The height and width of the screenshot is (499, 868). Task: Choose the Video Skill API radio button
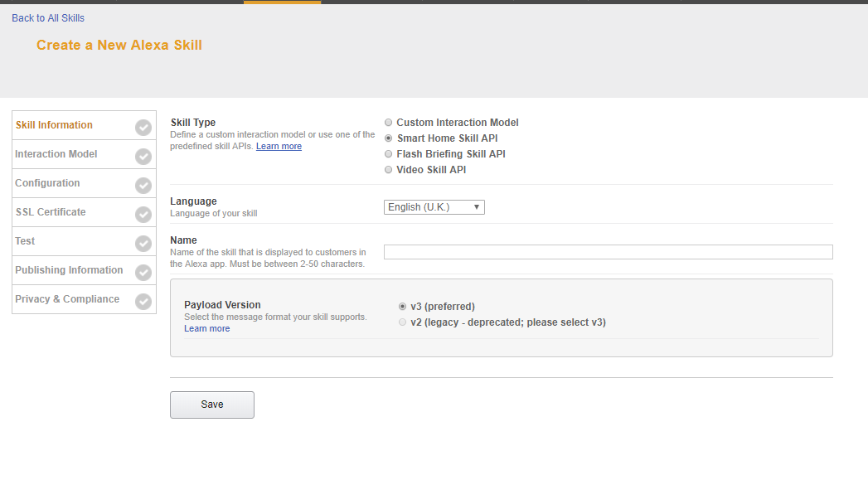(389, 170)
